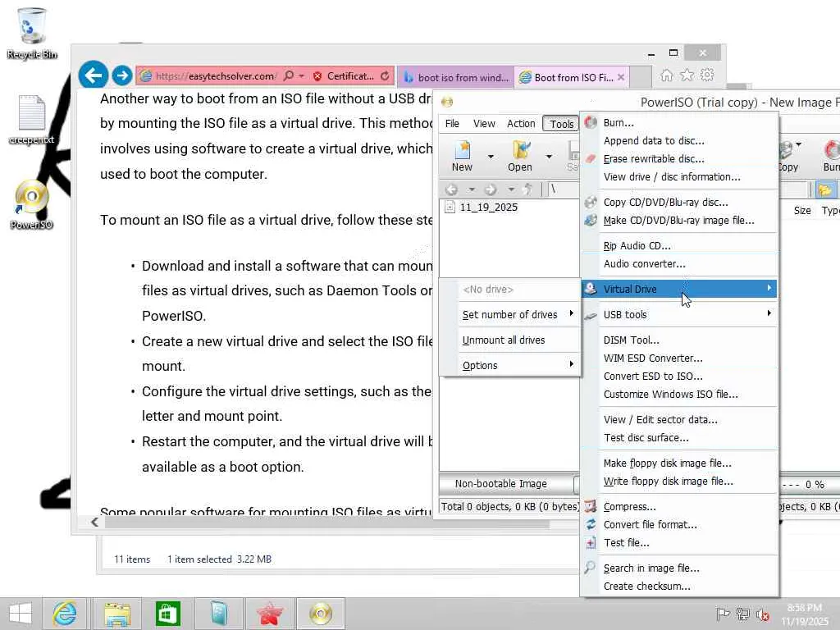
Task: Click the browser horizontal scrollbar left arrow
Action: pos(95,522)
